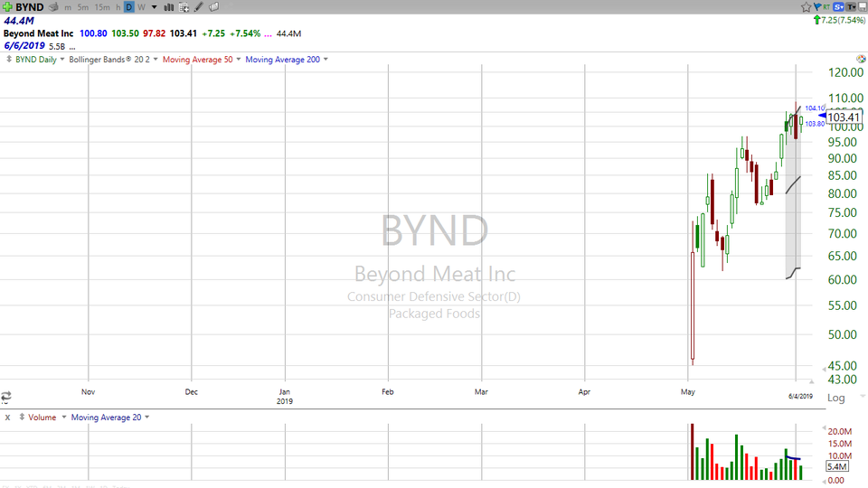Click the small arrow right of Log

(x=862, y=396)
